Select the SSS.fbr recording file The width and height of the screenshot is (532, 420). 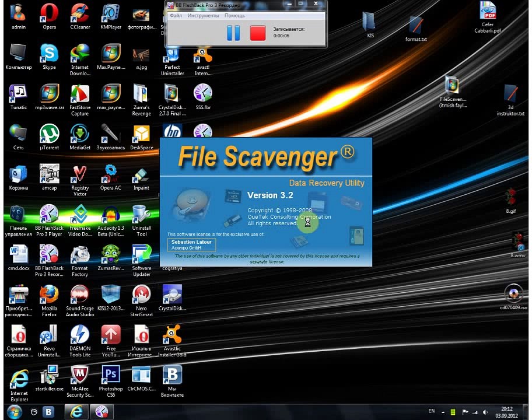tap(203, 97)
